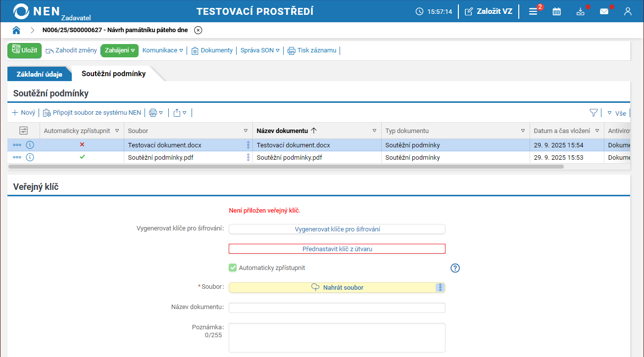Click the help question mark icon
Viewport: 644px width, 357px height.
point(455,268)
